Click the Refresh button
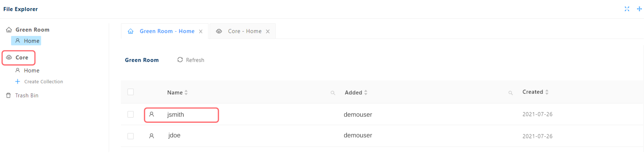644x156 pixels. (190, 60)
